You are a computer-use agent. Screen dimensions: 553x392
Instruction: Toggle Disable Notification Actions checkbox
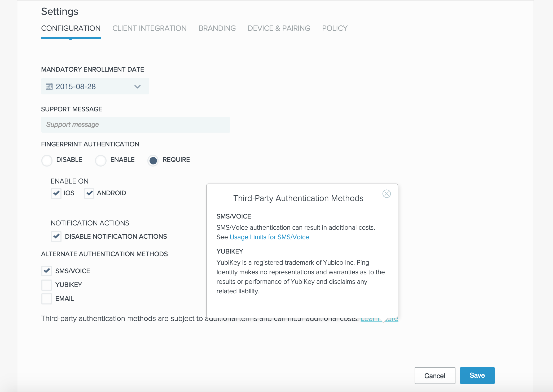coord(56,236)
